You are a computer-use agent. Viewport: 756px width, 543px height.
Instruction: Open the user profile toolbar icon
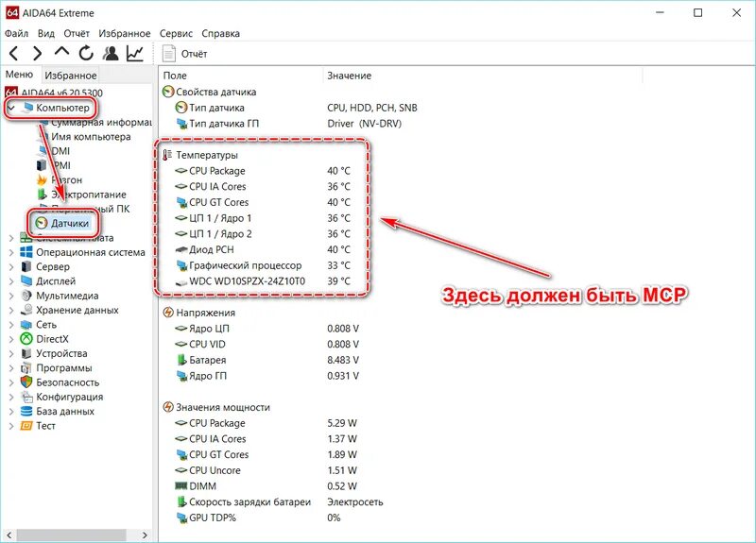pos(111,53)
